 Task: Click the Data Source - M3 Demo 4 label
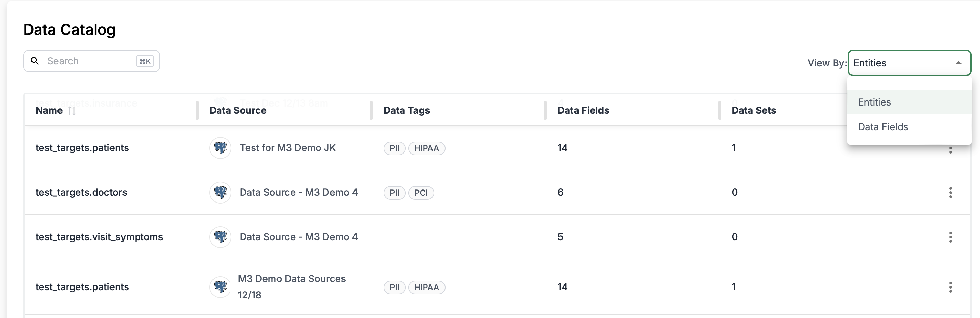point(298,192)
